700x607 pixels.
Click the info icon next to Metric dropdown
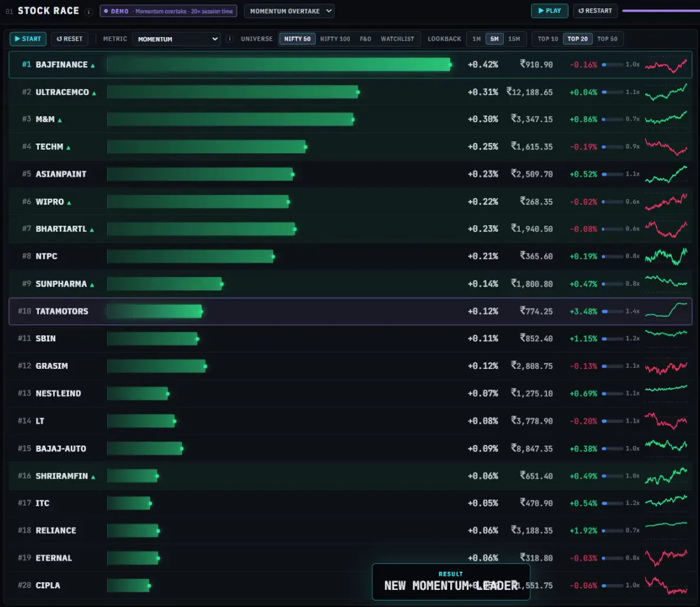point(229,39)
